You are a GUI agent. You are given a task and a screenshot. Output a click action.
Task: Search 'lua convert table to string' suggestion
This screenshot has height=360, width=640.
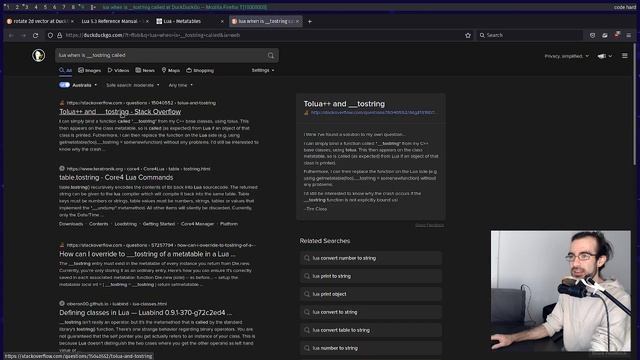point(371,330)
